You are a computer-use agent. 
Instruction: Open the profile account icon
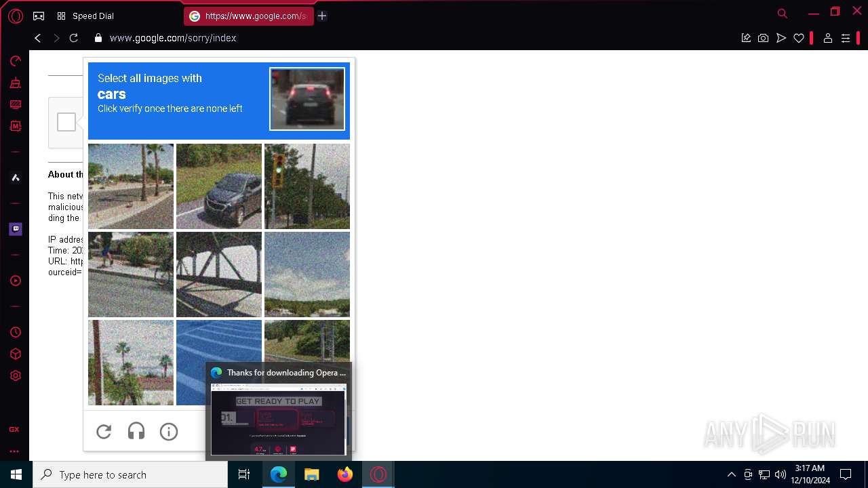(x=827, y=38)
